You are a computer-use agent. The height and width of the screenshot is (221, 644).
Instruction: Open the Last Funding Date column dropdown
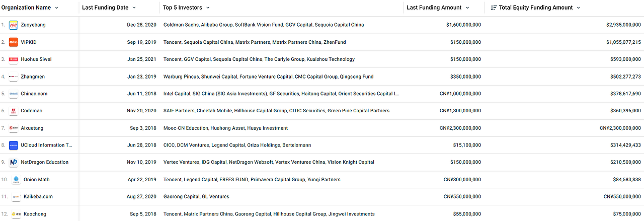tap(134, 8)
